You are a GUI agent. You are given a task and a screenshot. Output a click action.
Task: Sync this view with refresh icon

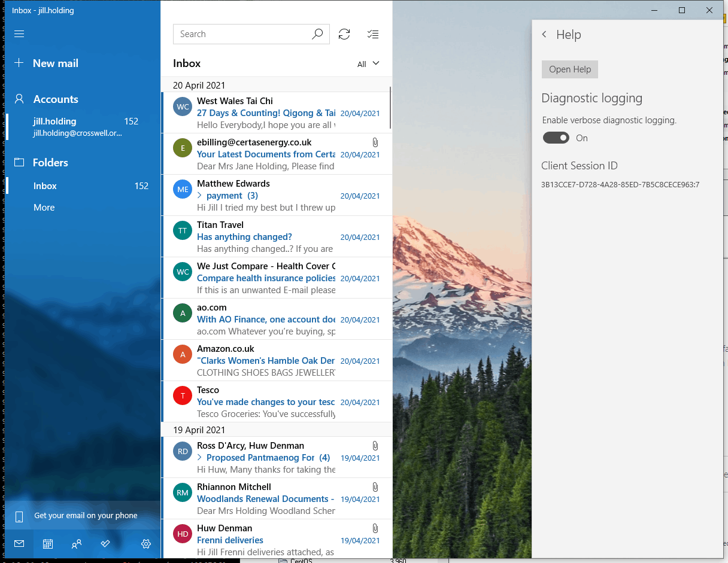click(344, 34)
